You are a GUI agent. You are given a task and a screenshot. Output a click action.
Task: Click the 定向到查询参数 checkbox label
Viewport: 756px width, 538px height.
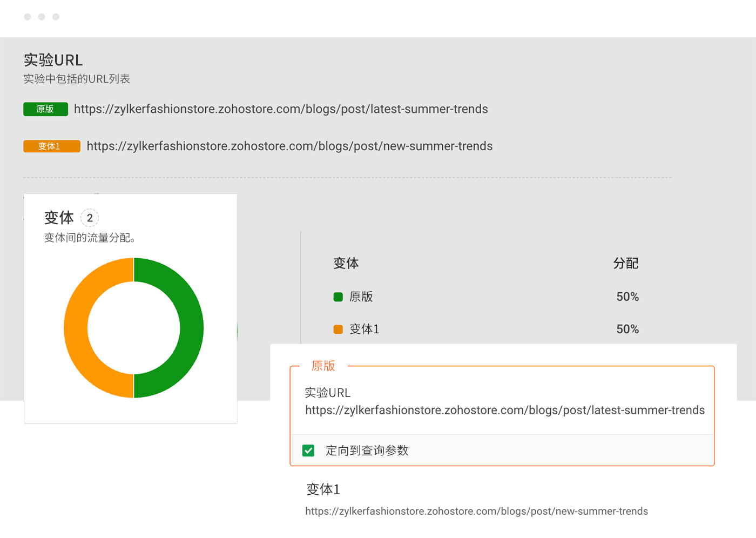[x=367, y=450]
